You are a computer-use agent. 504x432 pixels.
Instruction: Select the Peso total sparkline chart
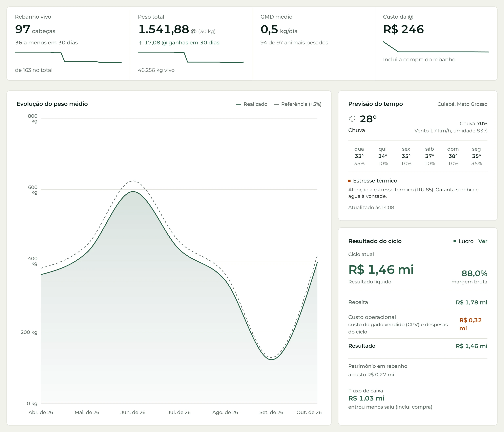point(191,57)
